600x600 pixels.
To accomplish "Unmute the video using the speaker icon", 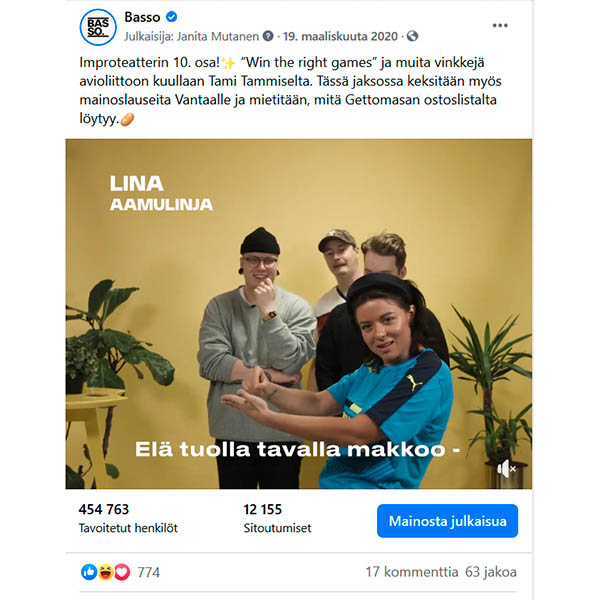I will tap(506, 468).
